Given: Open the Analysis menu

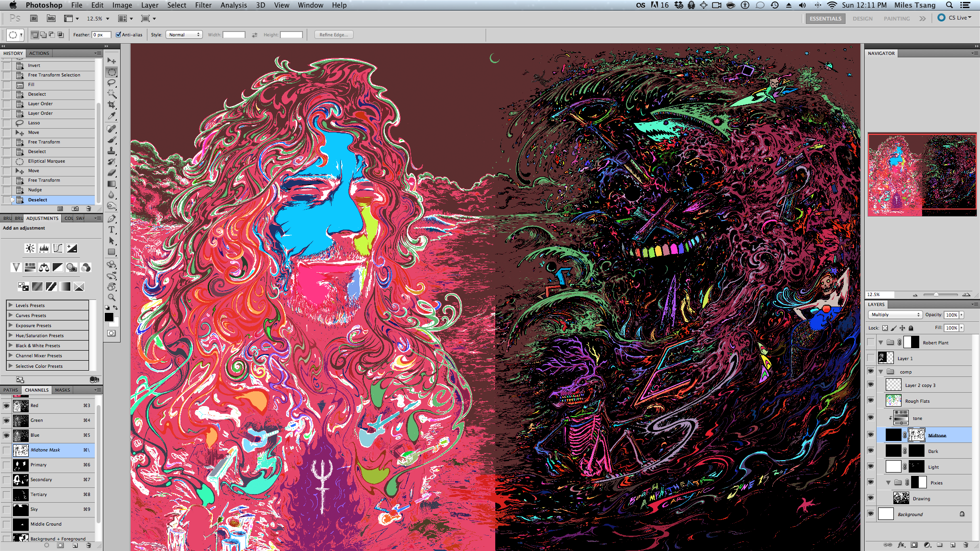Looking at the screenshot, I should click(x=234, y=5).
